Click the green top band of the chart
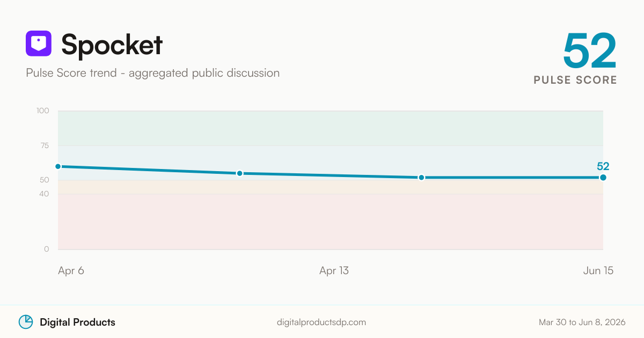644x338 pixels. click(331, 128)
